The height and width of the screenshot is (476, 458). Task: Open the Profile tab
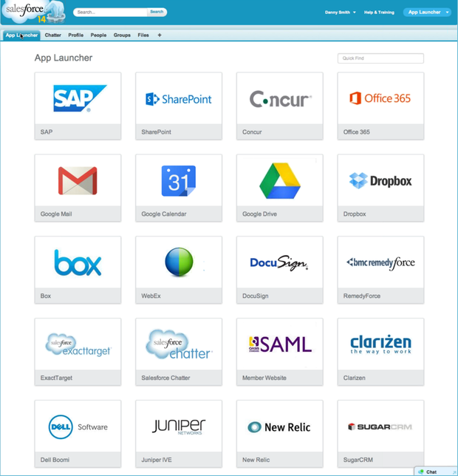(76, 35)
